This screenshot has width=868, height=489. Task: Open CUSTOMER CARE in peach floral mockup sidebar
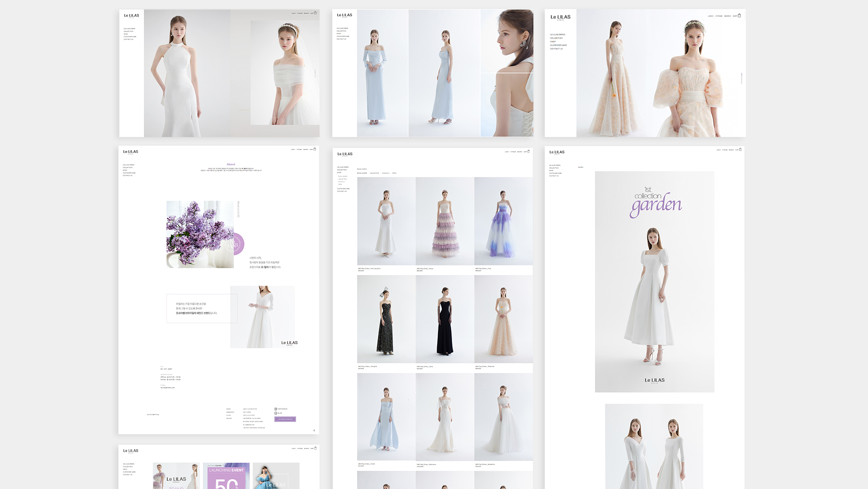[x=558, y=45]
